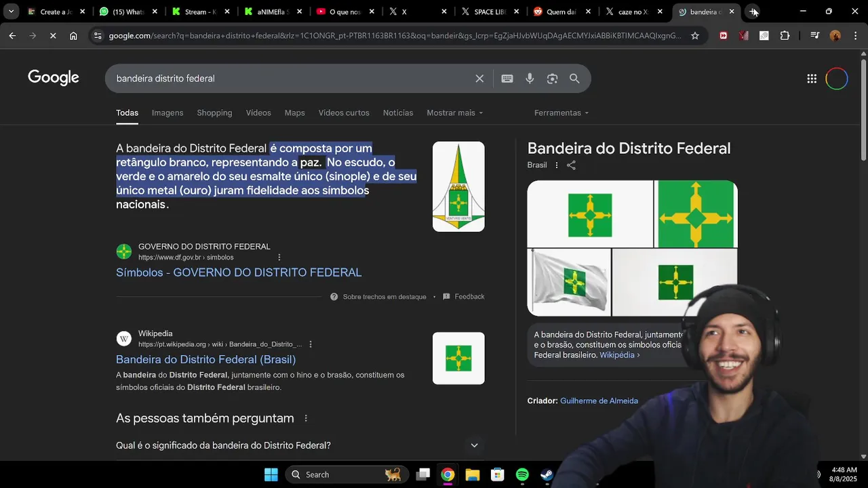This screenshot has height=488, width=868.
Task: Click into the Google search input field
Action: (292, 79)
